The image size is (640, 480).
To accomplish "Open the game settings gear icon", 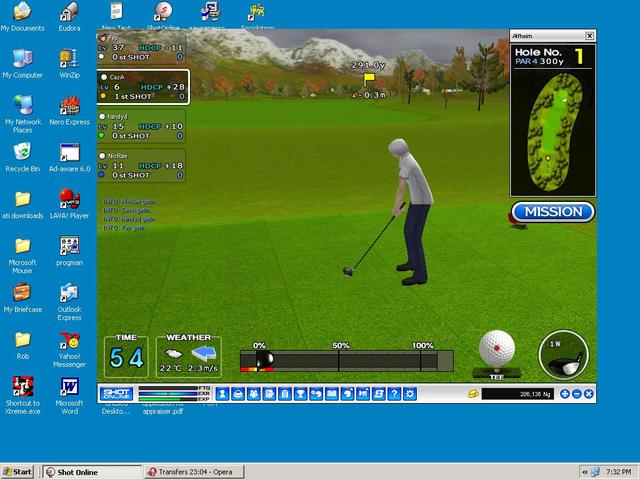I will coord(409,394).
